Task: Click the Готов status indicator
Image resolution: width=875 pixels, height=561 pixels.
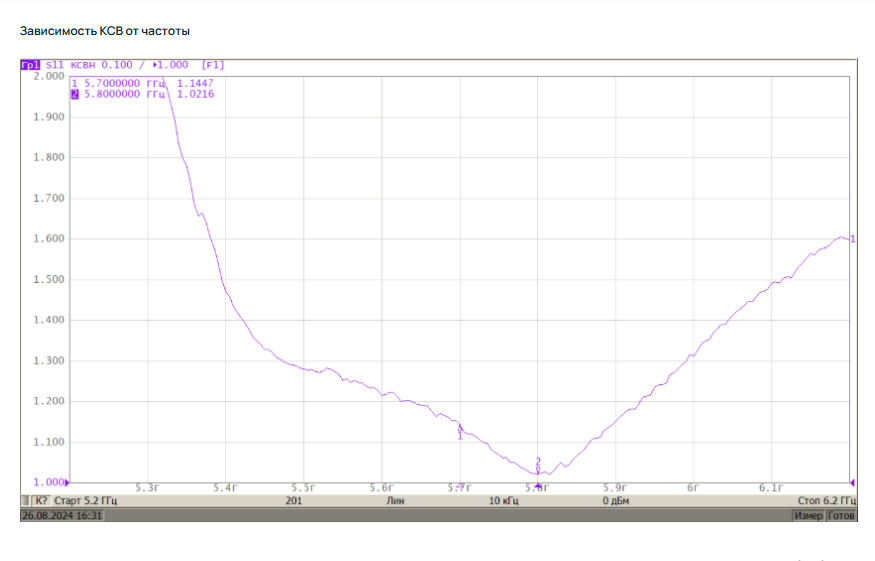Action: click(841, 515)
